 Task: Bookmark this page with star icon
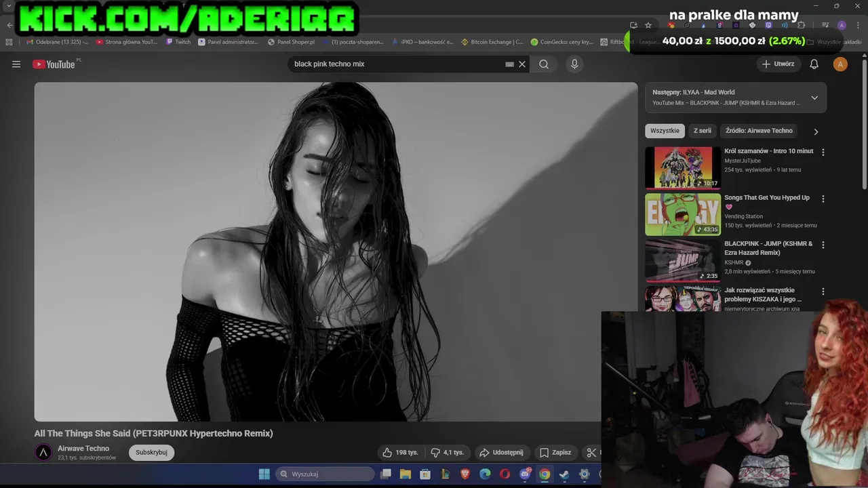(x=648, y=25)
